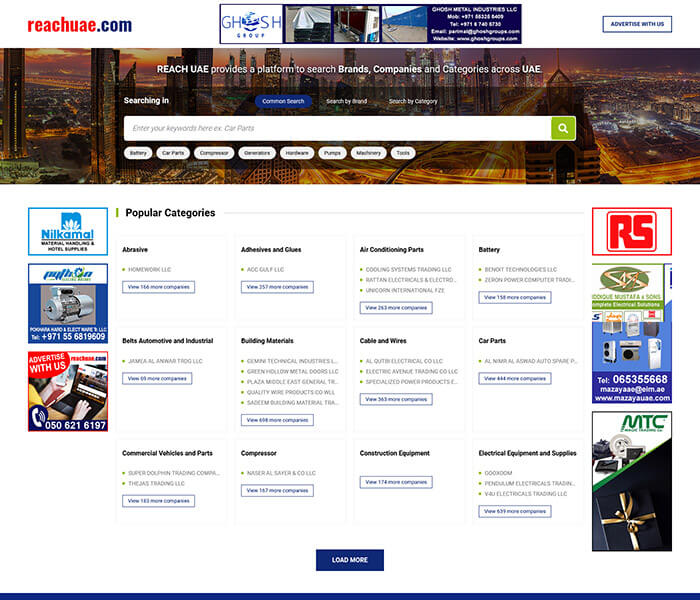Screen dimensions: 700x600
Task: Choose the Car Parts quick search tag
Action: [x=173, y=153]
